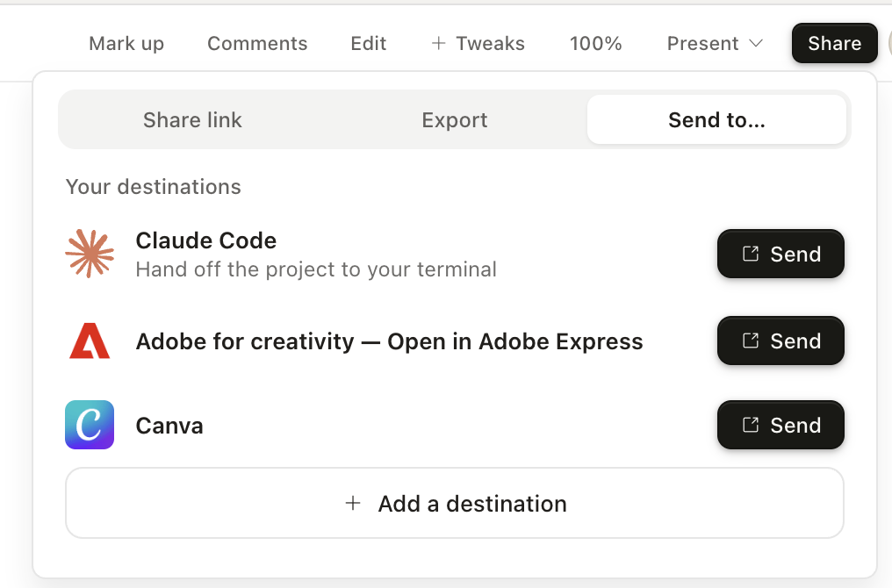Send to Adobe Express
Viewport: 892px width, 588px height.
coord(780,341)
